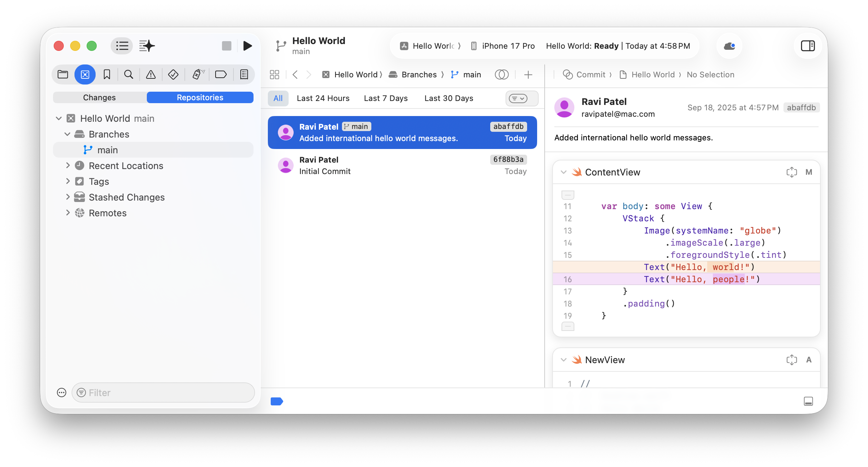
Task: Collapse the Branches tree group
Action: pyautogui.click(x=67, y=134)
